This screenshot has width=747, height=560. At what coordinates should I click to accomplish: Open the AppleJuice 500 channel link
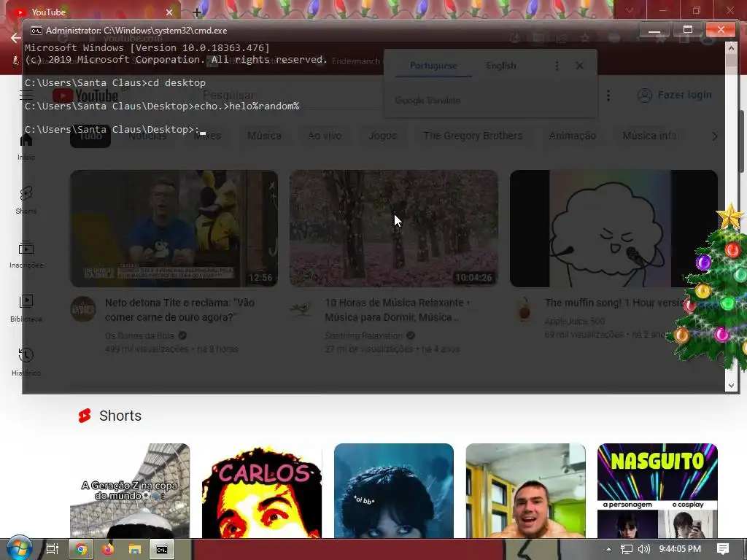(x=575, y=322)
